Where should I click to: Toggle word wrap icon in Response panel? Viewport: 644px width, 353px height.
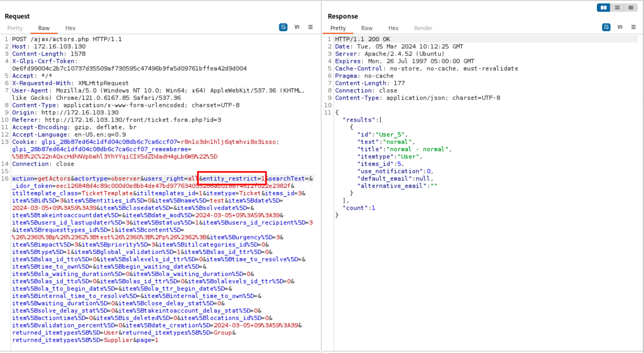coord(606,27)
